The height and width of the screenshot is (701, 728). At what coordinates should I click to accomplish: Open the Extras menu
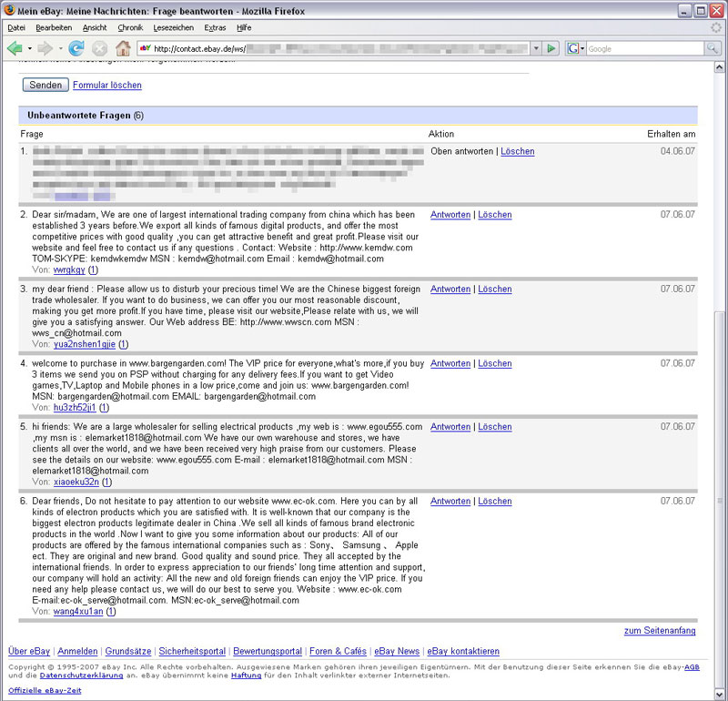215,28
